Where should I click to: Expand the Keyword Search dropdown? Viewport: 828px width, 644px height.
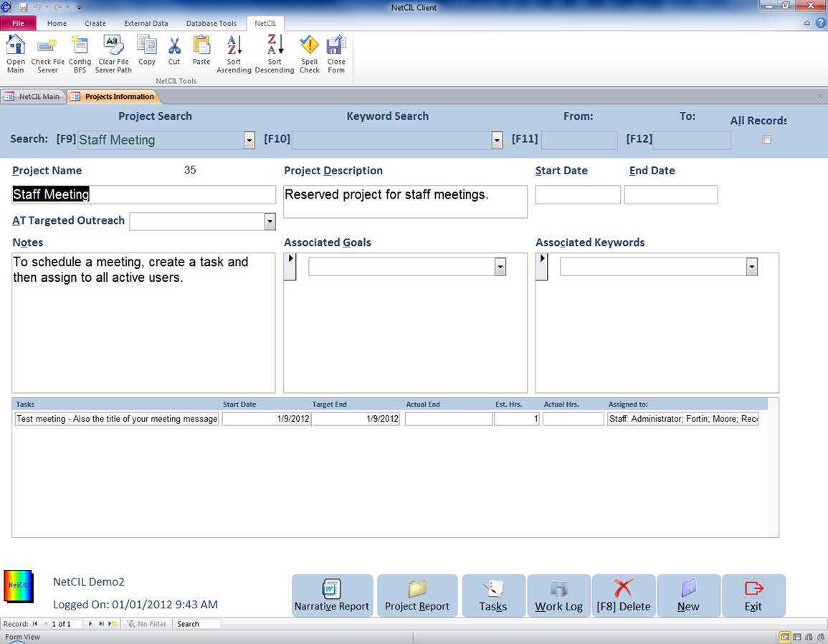497,140
